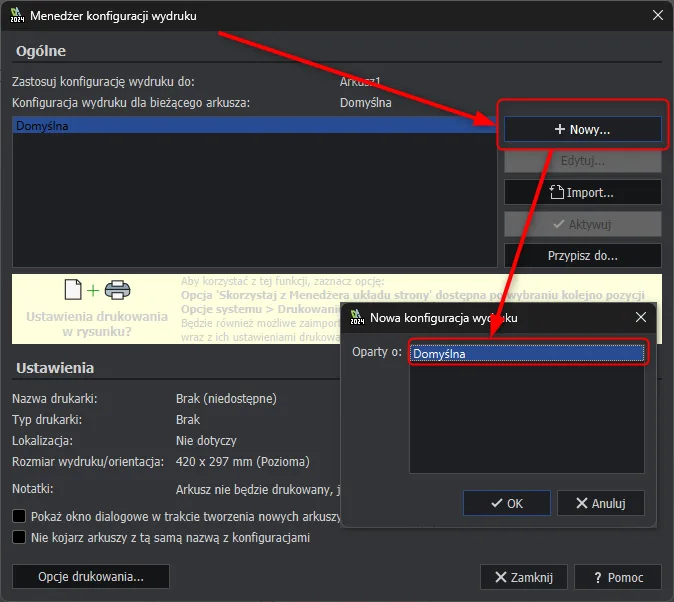Click the 420 x 297 mm (Pozioma) value
Viewport: 674px width, 602px height.
242,462
